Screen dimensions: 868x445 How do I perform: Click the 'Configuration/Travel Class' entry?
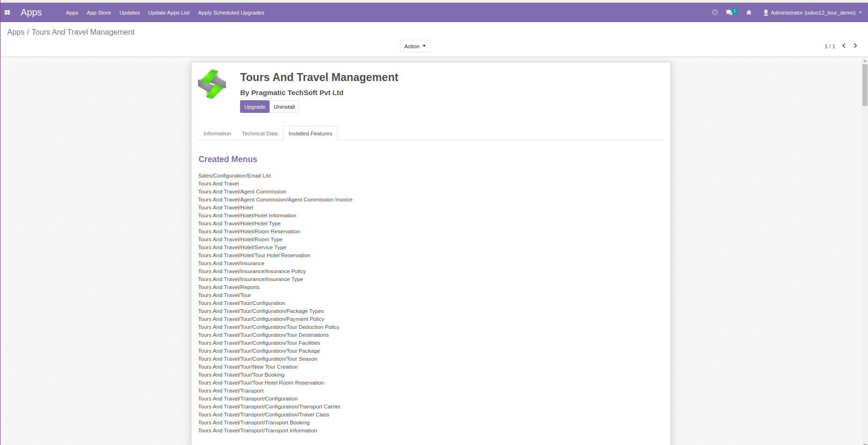click(x=263, y=415)
